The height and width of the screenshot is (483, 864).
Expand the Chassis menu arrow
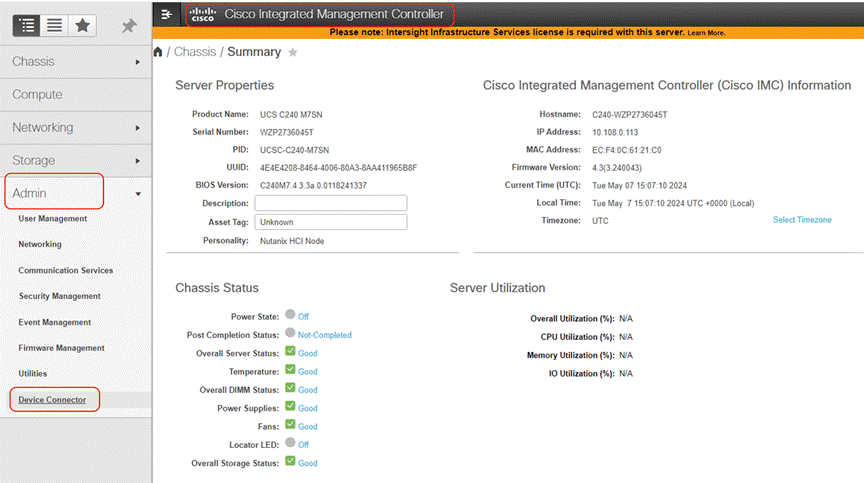pos(138,62)
